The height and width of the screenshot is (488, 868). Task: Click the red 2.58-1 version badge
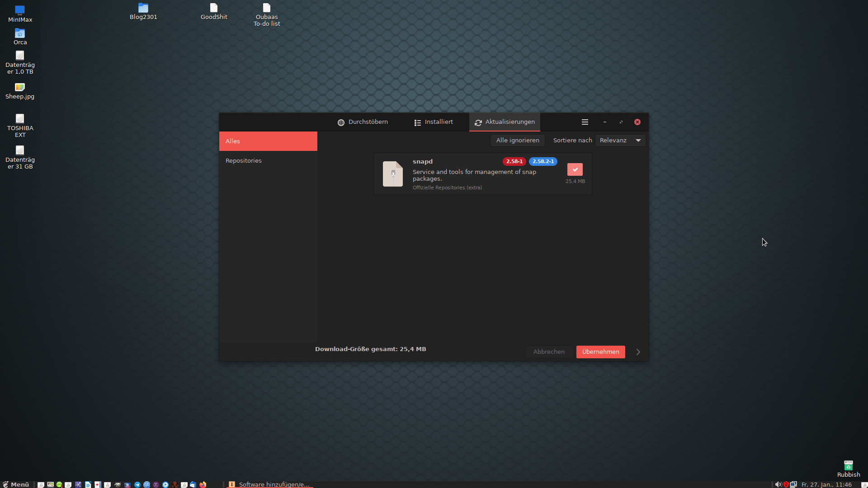[514, 161]
